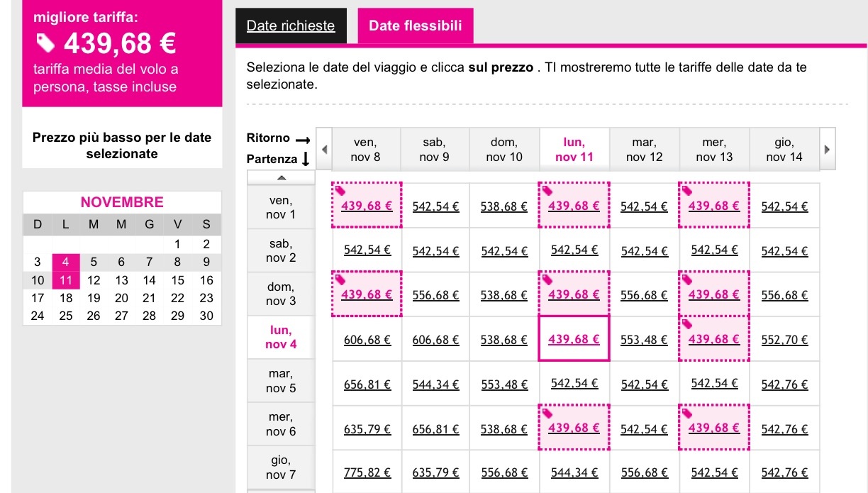
Task: Pick 439,68 € fare departing nov 3 returning nov 13
Action: [x=714, y=294]
